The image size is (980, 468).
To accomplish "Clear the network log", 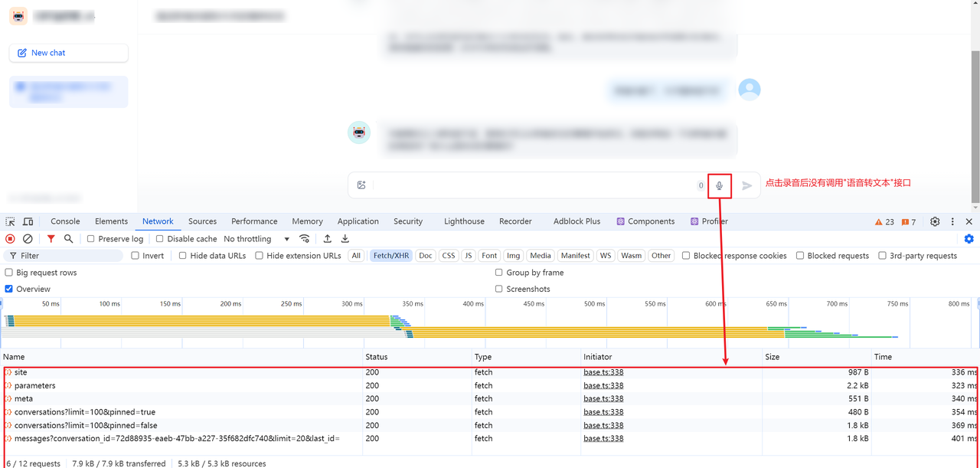I will coord(28,239).
